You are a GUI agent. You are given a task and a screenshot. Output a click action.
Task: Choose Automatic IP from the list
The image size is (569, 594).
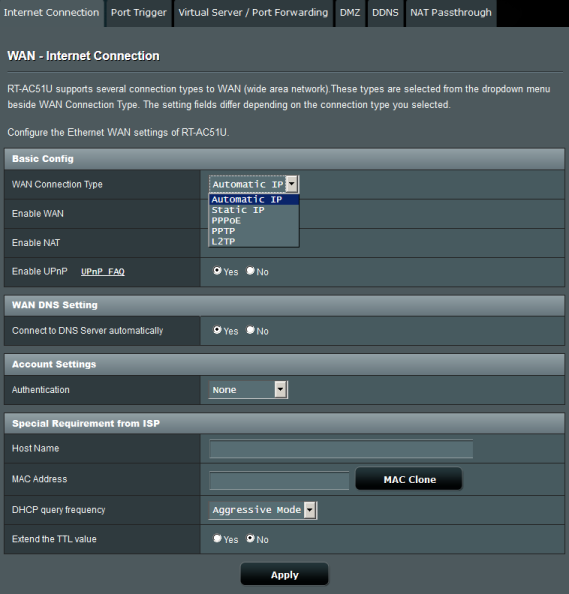click(254, 199)
